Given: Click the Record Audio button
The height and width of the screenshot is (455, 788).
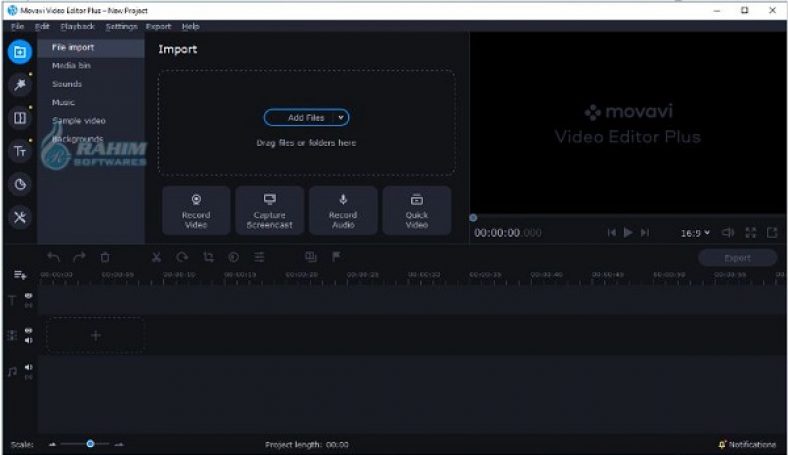Looking at the screenshot, I should tap(343, 210).
